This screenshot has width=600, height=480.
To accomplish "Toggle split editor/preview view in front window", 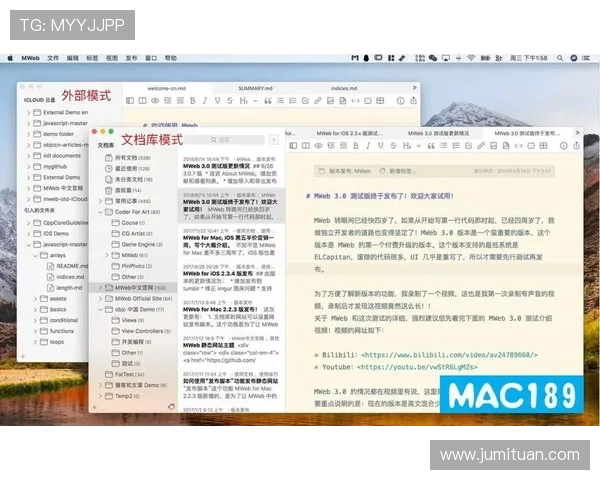I will tap(306, 145).
